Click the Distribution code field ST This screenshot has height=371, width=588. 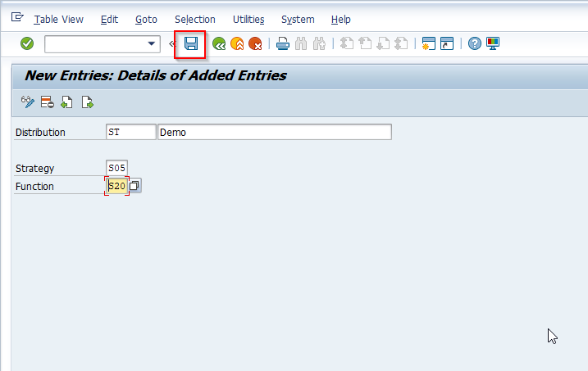click(x=131, y=132)
